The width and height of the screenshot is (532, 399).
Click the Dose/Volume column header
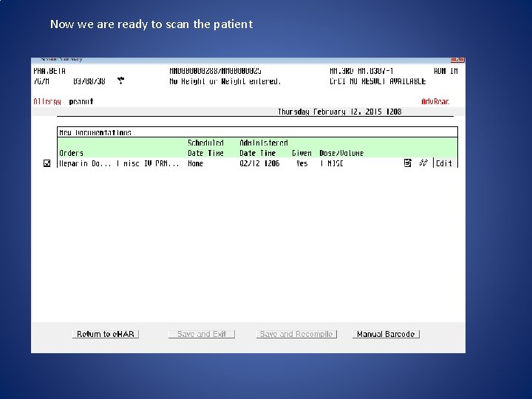coord(341,153)
